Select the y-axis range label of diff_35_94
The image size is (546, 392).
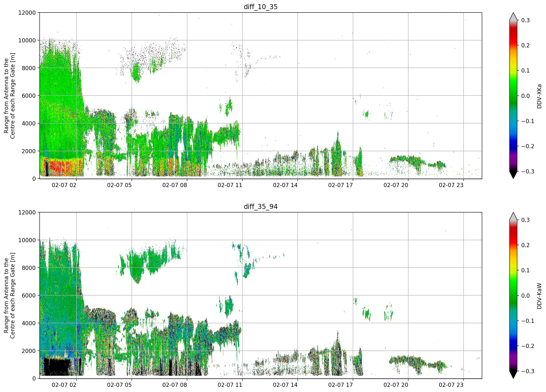(9, 295)
